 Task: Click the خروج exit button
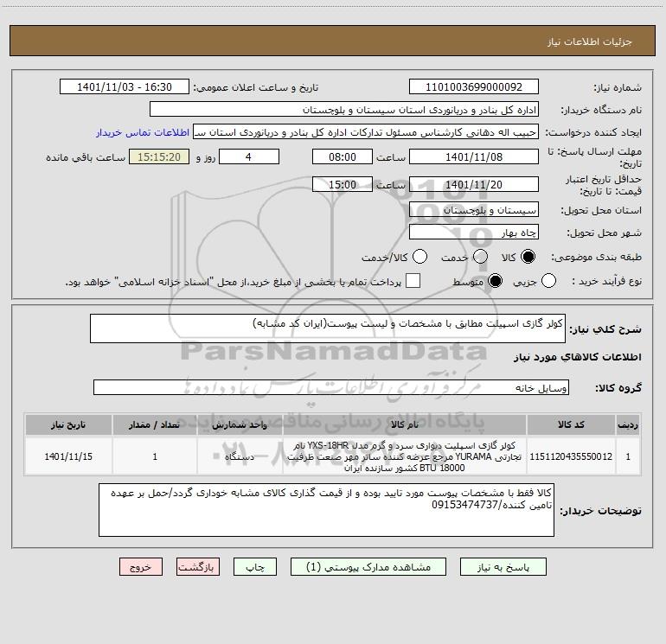tap(141, 567)
